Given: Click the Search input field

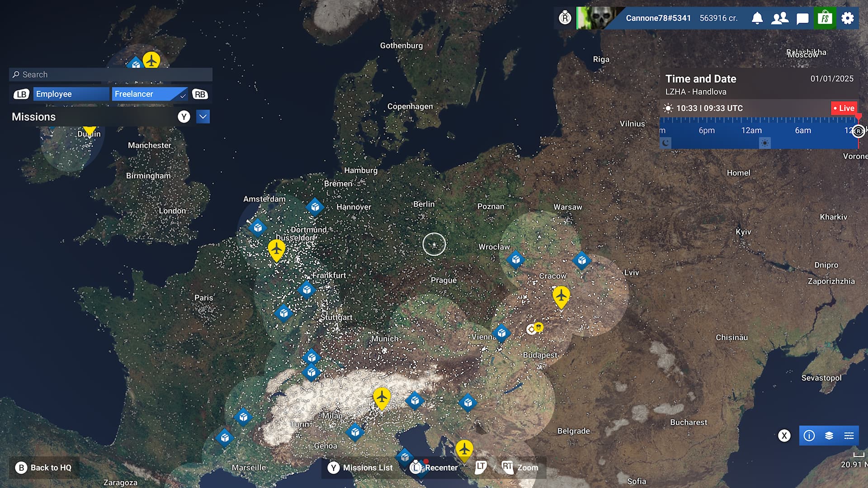Looking at the screenshot, I should (111, 75).
